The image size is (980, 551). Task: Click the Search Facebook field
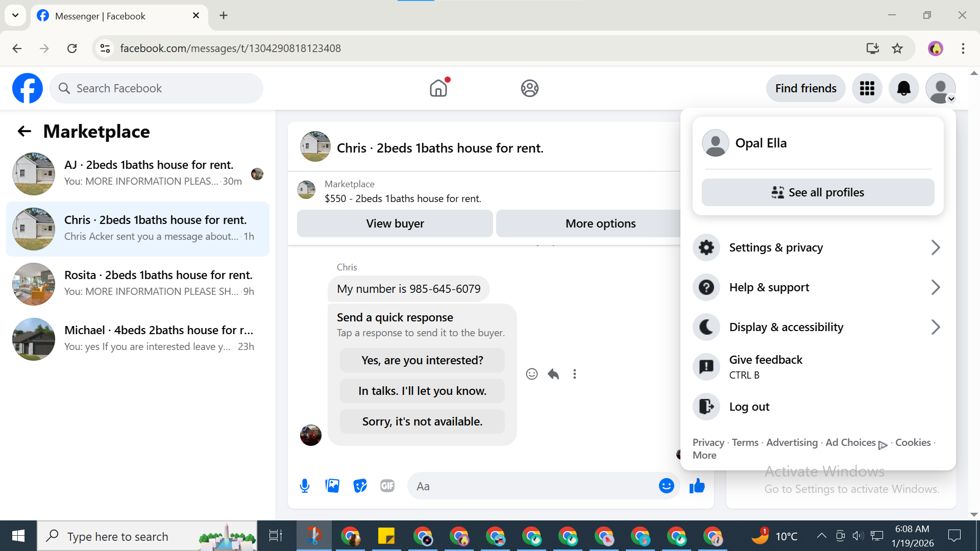coord(156,88)
